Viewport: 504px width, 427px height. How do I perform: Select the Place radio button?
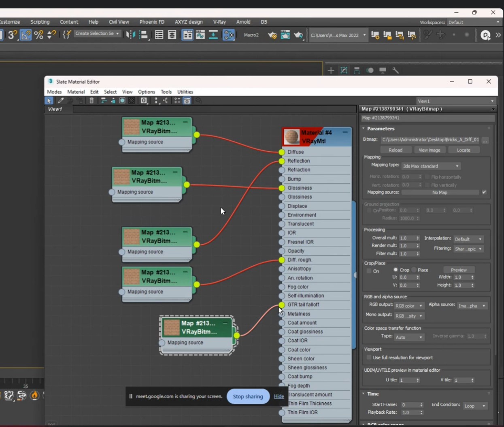[x=414, y=270]
